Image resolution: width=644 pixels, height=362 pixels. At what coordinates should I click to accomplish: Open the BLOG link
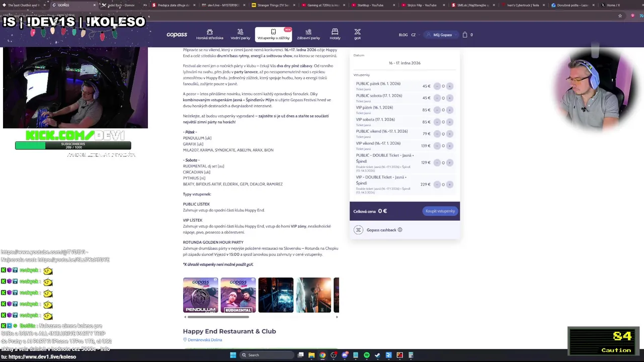[403, 35]
